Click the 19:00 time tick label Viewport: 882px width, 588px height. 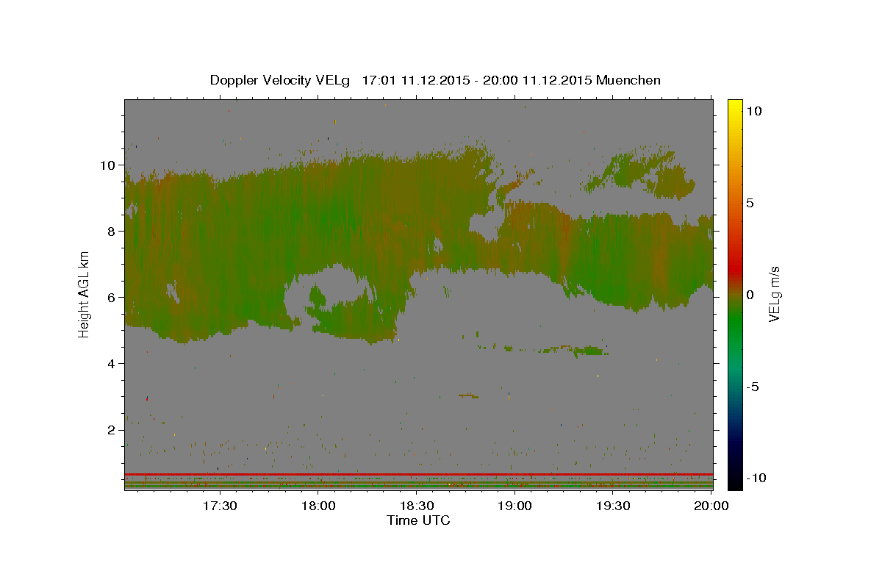click(515, 506)
